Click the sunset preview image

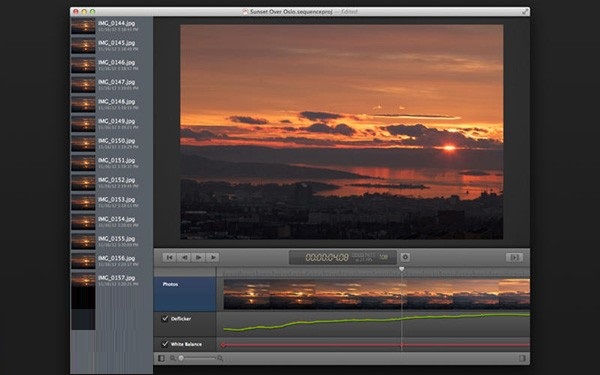coord(341,132)
